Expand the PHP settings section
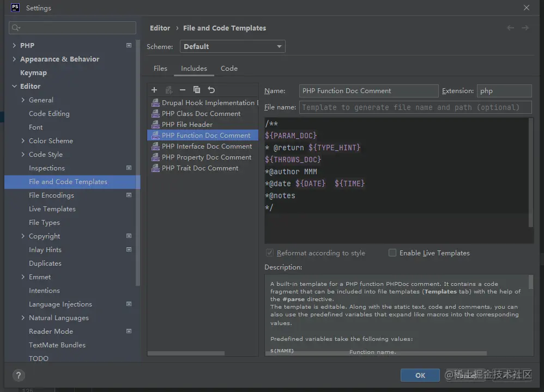The image size is (544, 392). (14, 46)
